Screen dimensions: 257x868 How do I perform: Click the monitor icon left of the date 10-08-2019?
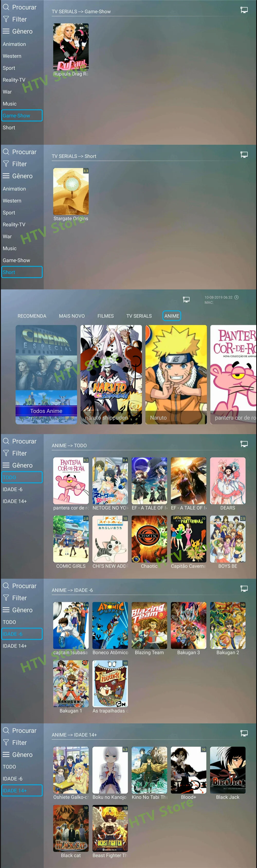(x=186, y=299)
